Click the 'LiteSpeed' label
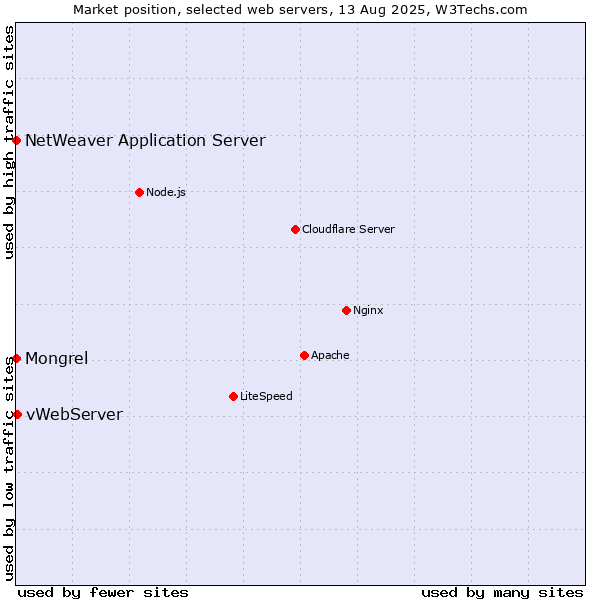 (266, 396)
